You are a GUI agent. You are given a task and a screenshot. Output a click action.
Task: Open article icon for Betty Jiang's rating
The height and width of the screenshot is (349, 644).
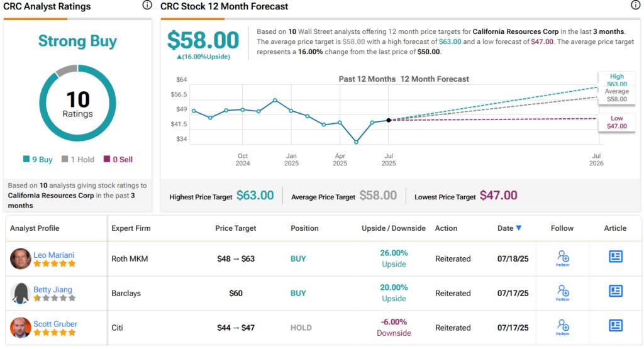615,291
